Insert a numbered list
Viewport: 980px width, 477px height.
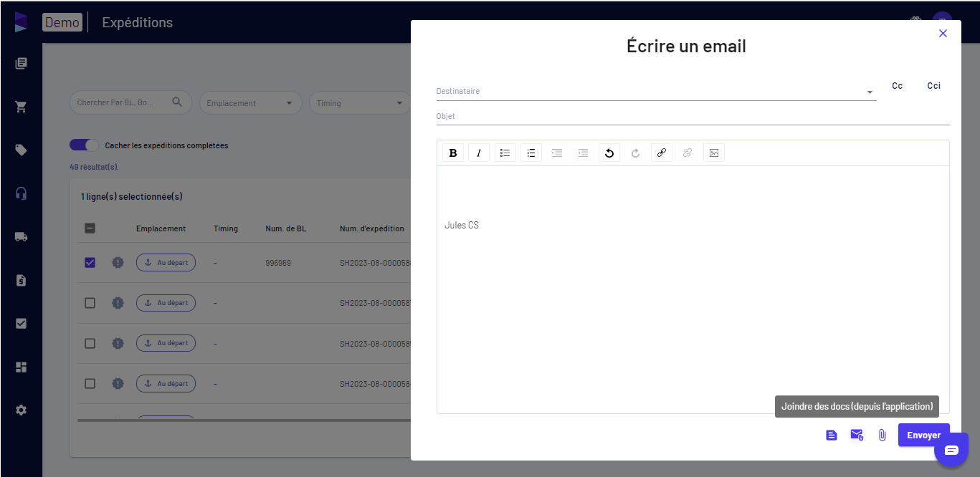pyautogui.click(x=531, y=153)
